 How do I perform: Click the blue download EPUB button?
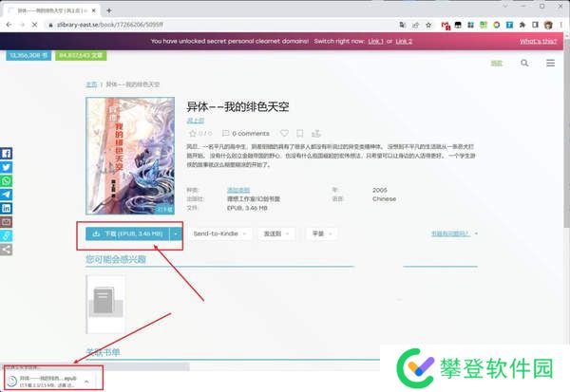(x=127, y=233)
